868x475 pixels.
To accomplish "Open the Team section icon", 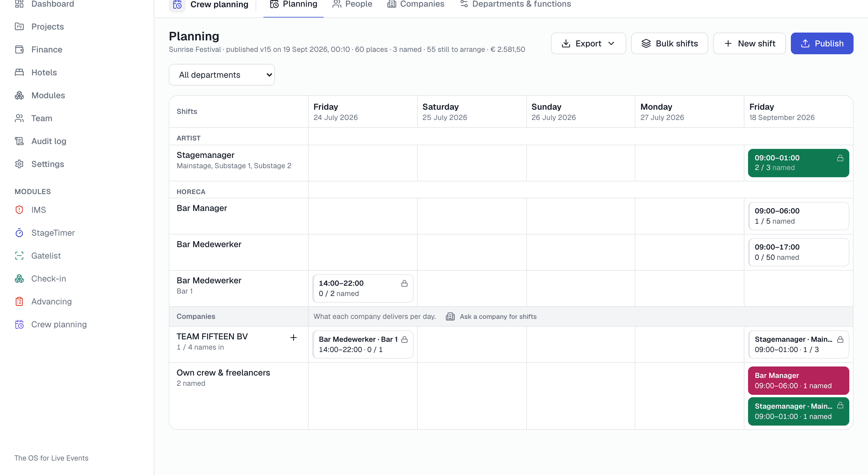I will click(x=19, y=118).
